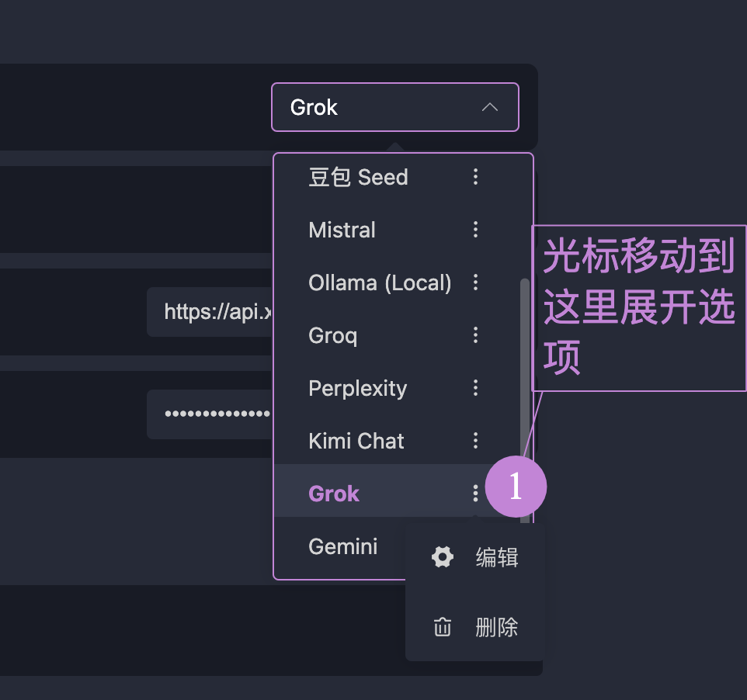Choose the 删除 option in the context menu
This screenshot has height=700, width=747.
click(496, 627)
